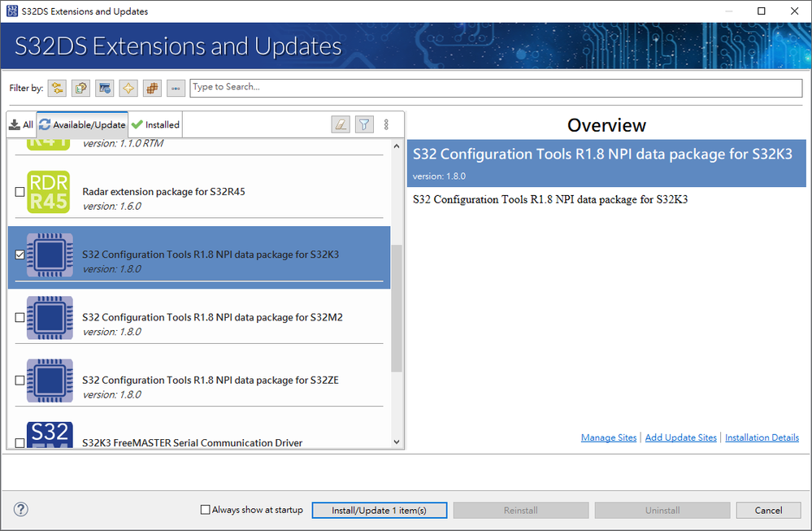Click the chip icon for the S32M2 package
Screen dimensions: 812x531
click(50, 318)
